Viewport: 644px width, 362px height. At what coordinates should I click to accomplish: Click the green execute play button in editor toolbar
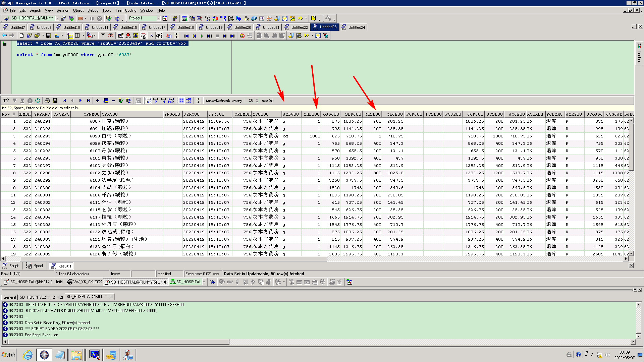202,36
